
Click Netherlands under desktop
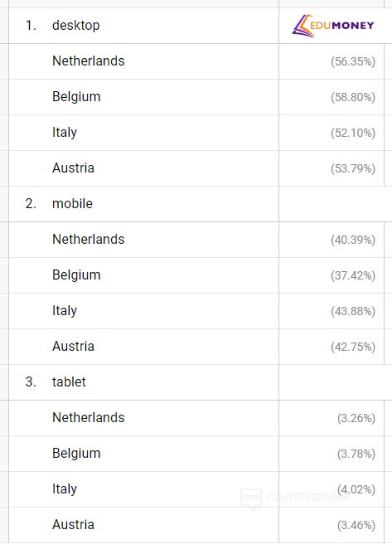tap(89, 61)
